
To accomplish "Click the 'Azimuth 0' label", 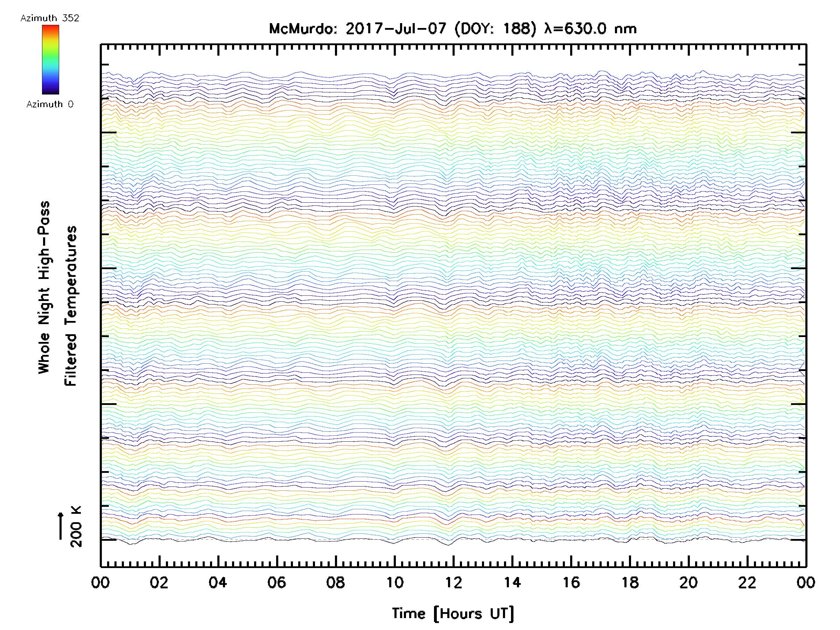I will click(x=50, y=104).
